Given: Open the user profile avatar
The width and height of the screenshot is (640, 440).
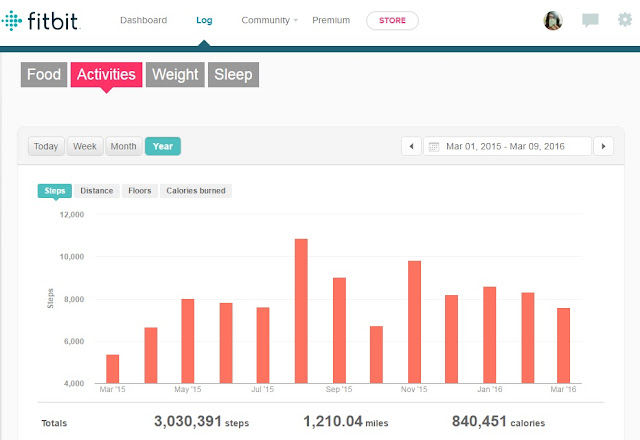Looking at the screenshot, I should point(554,21).
